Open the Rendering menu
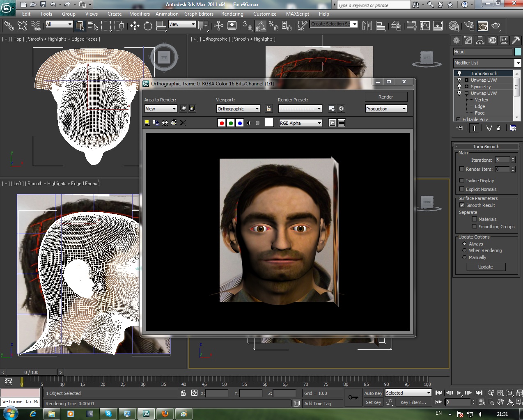Viewport: 523px width, 420px height. (232, 14)
